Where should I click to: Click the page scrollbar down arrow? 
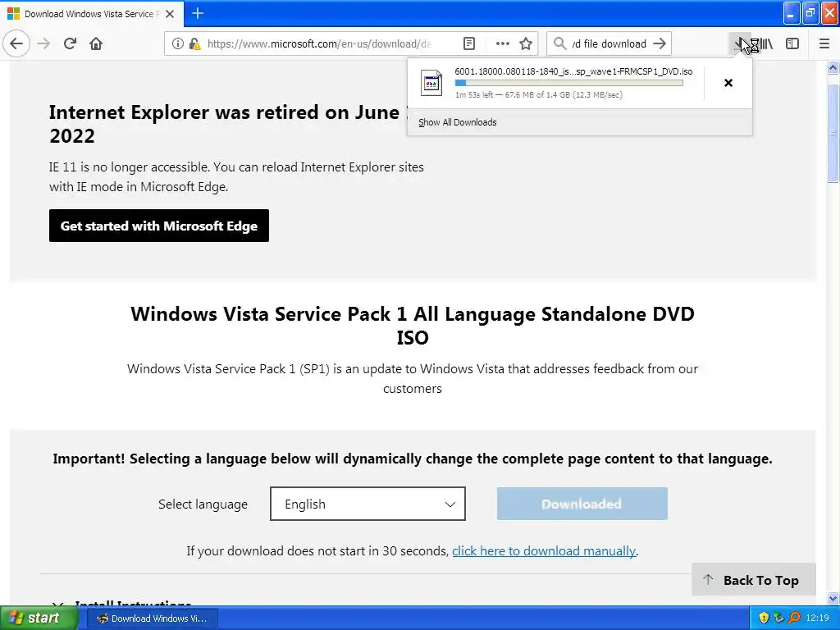coord(833,598)
